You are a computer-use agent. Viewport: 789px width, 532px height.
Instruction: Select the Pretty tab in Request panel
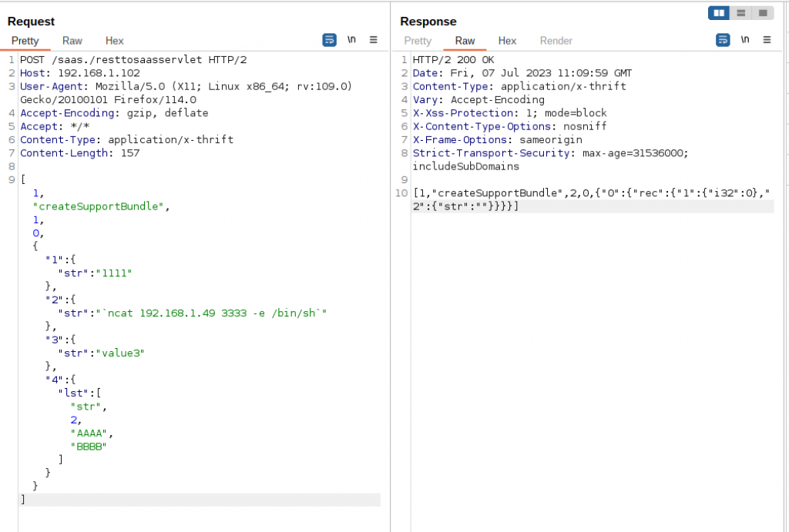point(25,41)
